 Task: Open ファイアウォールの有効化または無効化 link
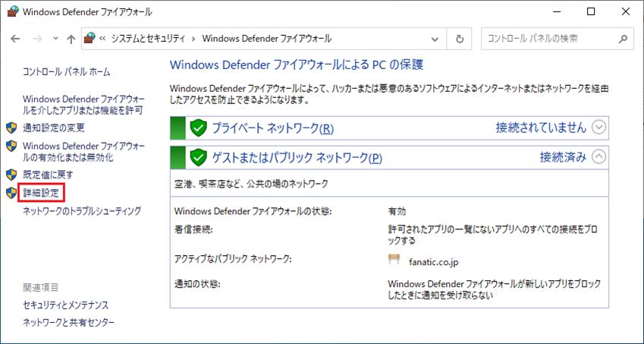pyautogui.click(x=83, y=152)
